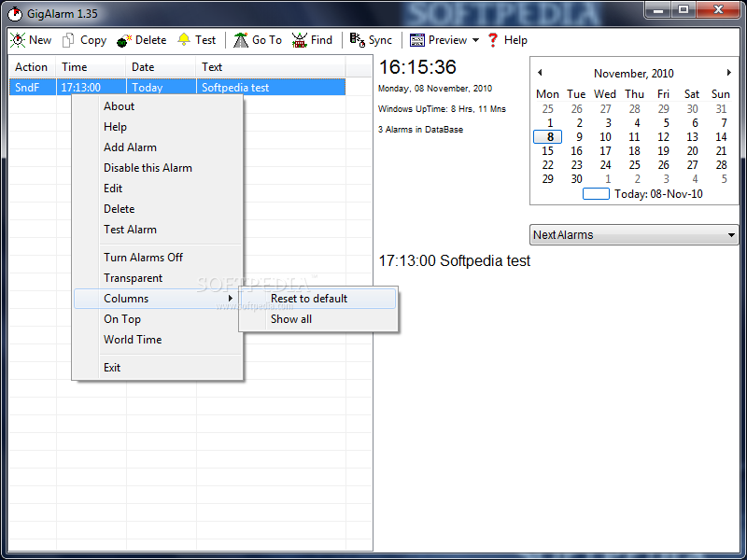Click the Test bell icon in toolbar
The width and height of the screenshot is (747, 560).
tap(183, 39)
